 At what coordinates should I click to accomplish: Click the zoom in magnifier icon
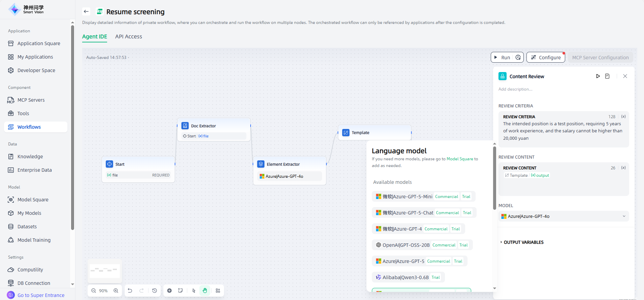point(116,291)
